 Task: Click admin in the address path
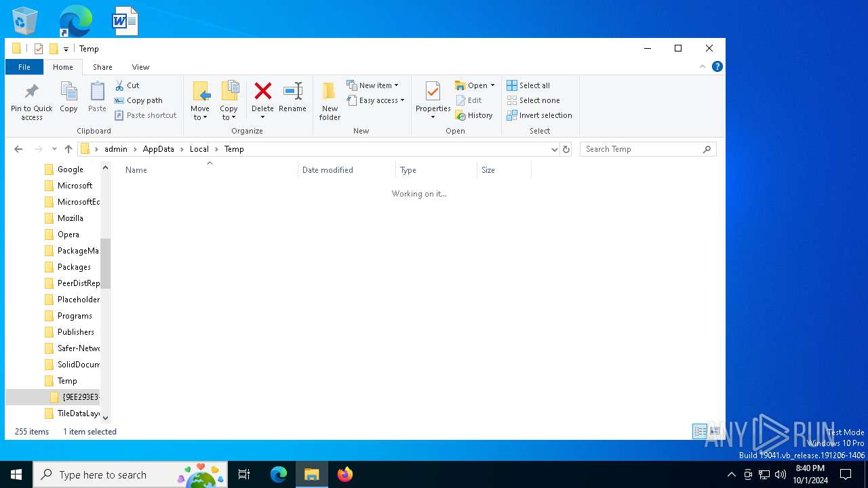tap(116, 149)
